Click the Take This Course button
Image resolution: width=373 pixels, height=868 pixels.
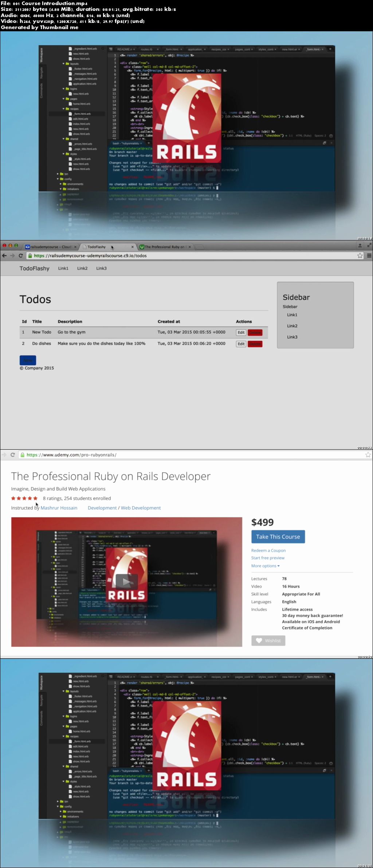(278, 537)
